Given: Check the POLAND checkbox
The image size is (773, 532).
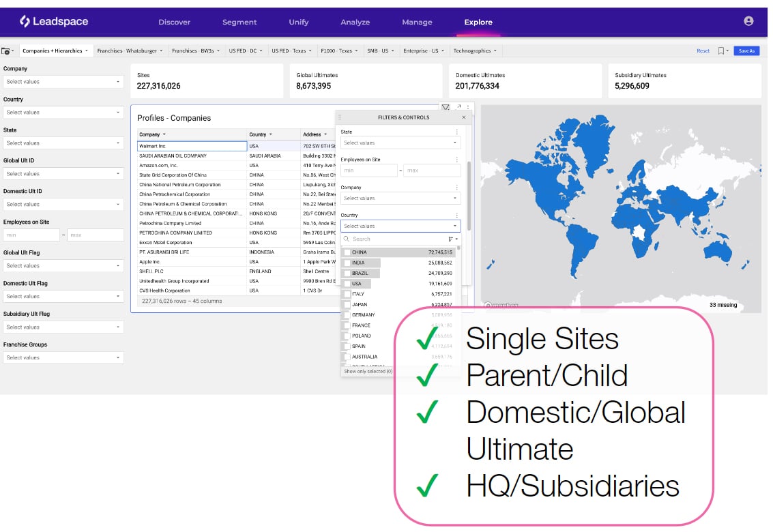Looking at the screenshot, I should point(347,336).
